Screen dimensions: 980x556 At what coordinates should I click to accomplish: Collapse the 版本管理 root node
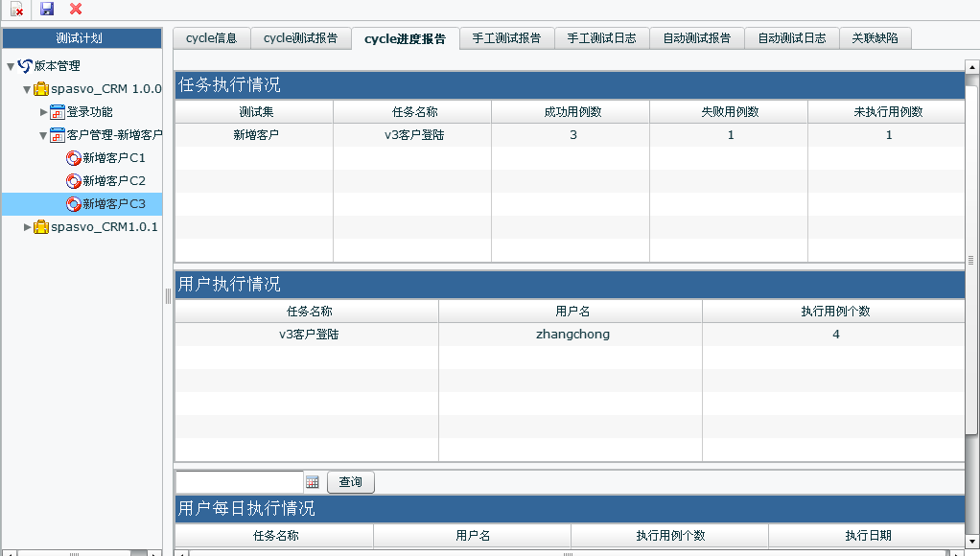click(11, 66)
